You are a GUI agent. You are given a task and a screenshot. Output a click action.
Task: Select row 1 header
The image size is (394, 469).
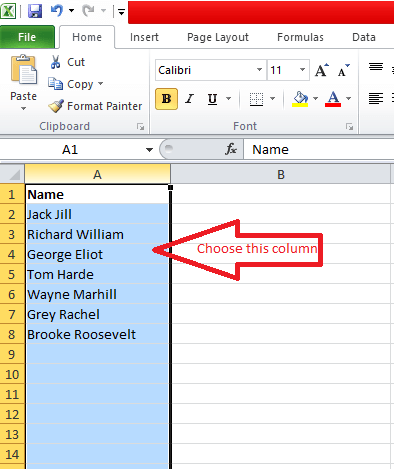click(12, 194)
